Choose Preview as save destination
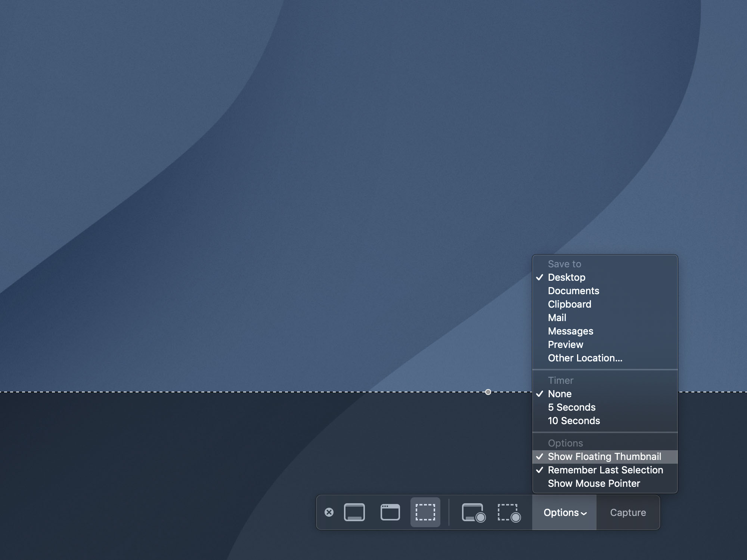The image size is (747, 560). [x=565, y=345]
